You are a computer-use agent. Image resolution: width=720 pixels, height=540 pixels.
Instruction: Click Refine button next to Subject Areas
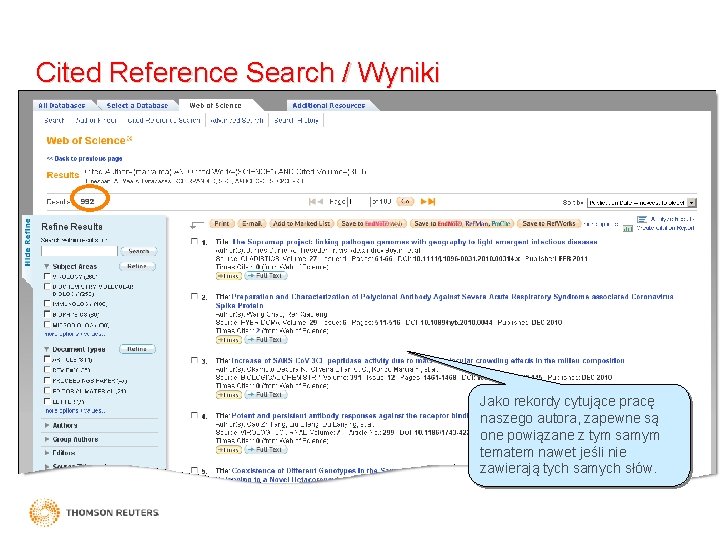click(137, 266)
